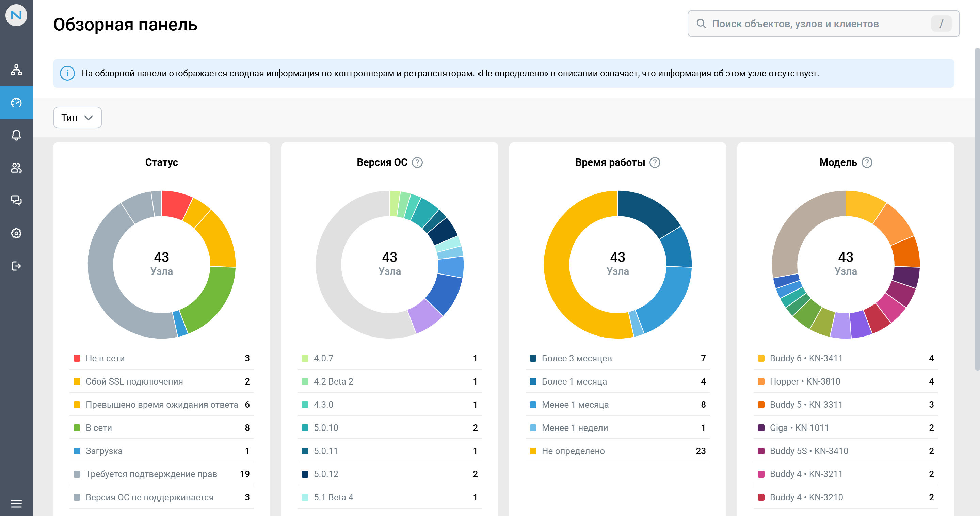Select the Менее 1 недели row
The height and width of the screenshot is (516, 980).
618,428
